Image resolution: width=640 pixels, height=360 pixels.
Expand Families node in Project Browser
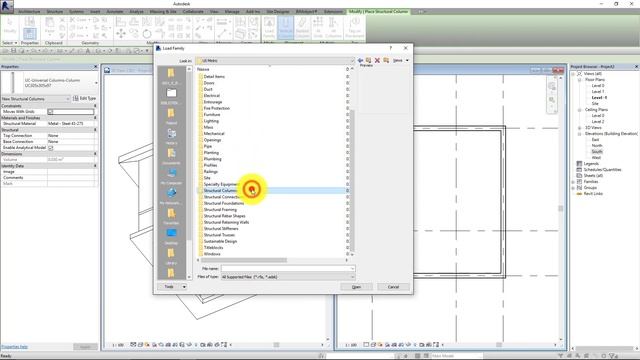(x=573, y=182)
